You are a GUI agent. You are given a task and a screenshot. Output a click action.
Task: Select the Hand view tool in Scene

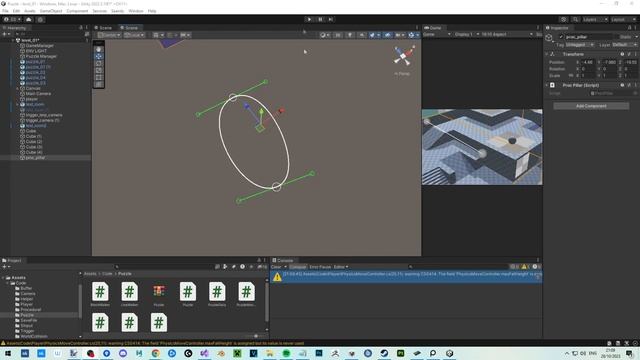[99, 49]
